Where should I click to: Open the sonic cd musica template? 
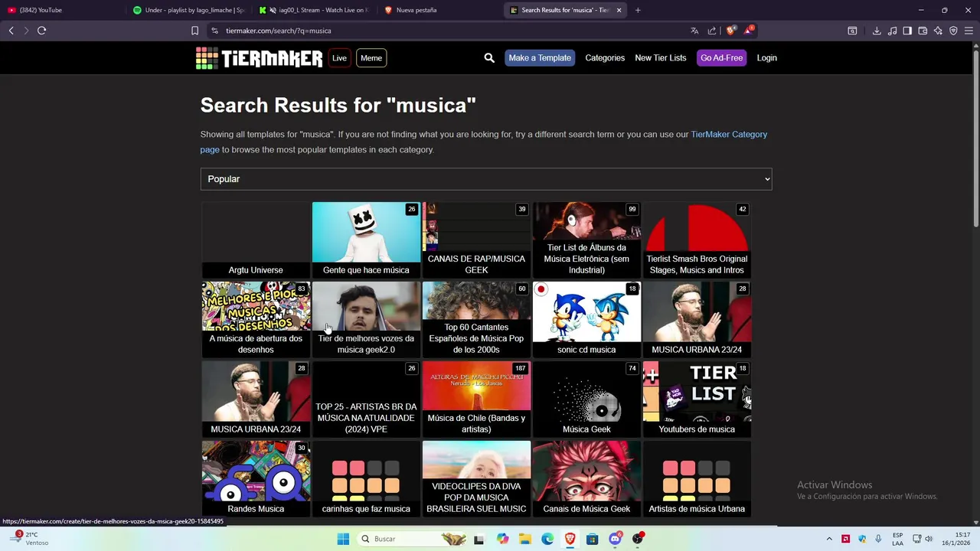coord(586,319)
